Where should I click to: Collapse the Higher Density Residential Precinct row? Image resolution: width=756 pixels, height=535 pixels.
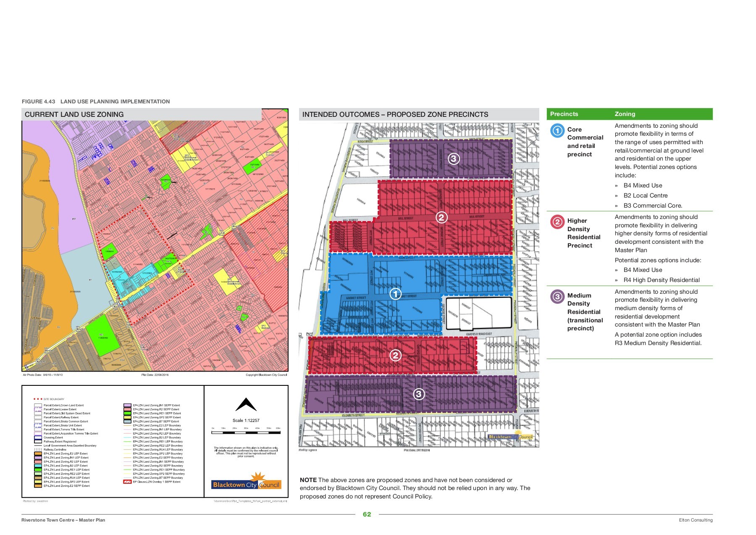(584, 233)
